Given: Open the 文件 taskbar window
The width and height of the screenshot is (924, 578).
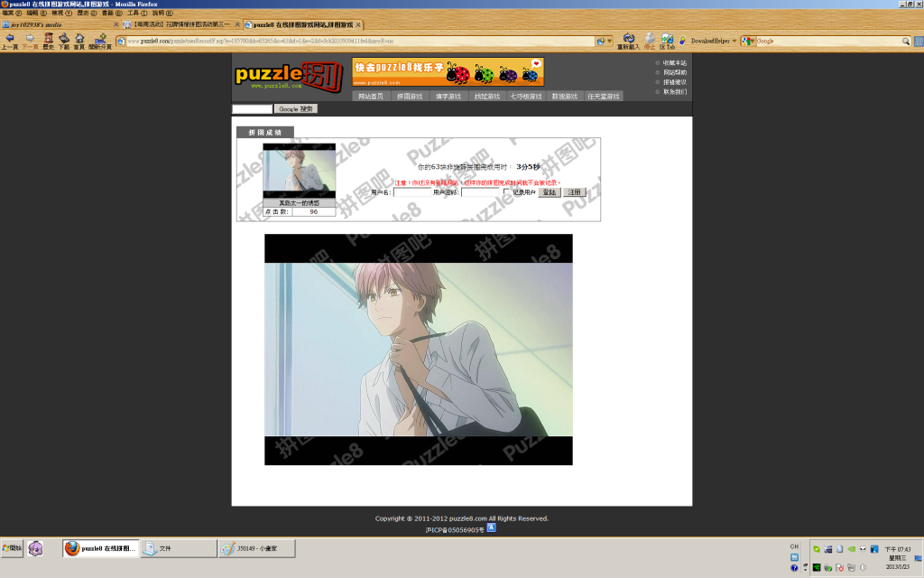Looking at the screenshot, I should tap(179, 548).
